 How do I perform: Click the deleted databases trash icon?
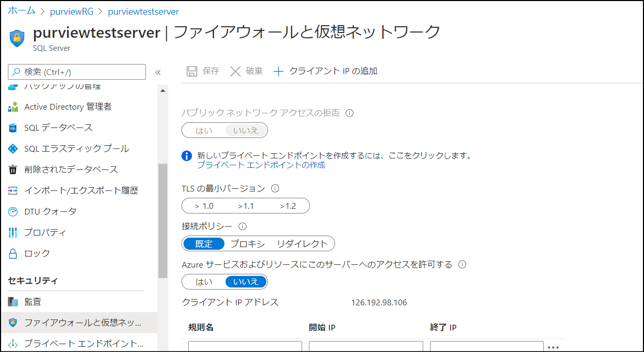(13, 170)
